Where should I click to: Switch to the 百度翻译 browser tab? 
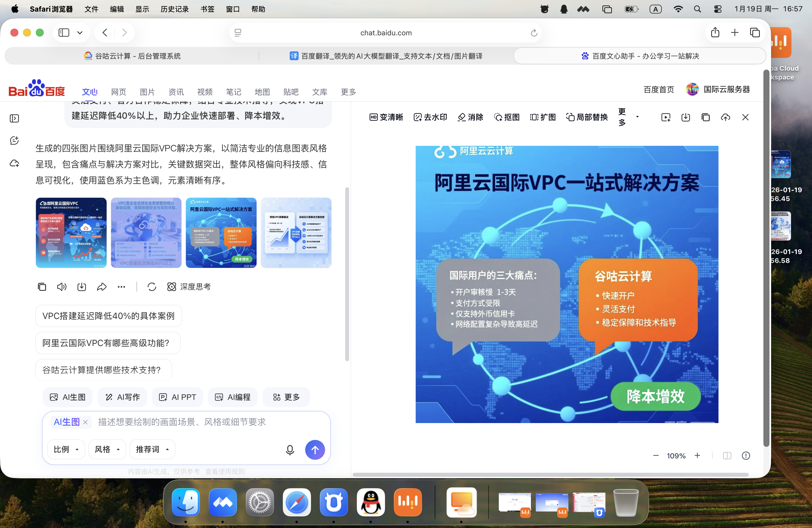(x=386, y=56)
